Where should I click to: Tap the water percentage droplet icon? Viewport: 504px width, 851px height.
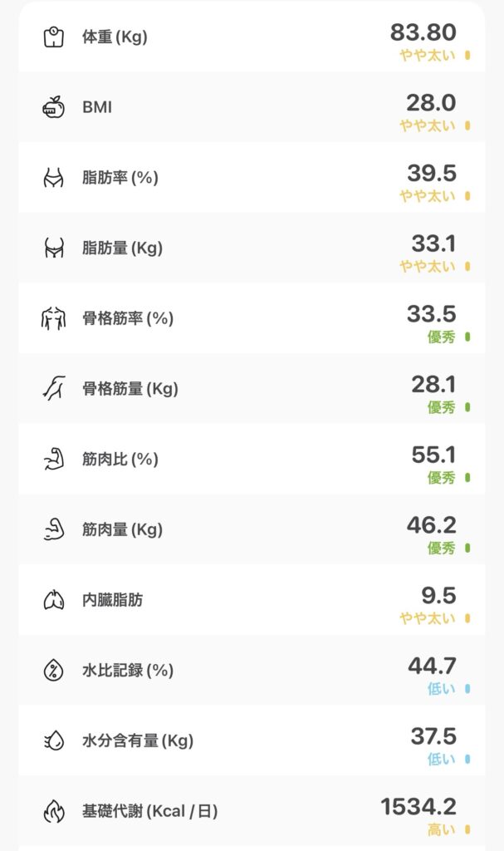click(54, 670)
